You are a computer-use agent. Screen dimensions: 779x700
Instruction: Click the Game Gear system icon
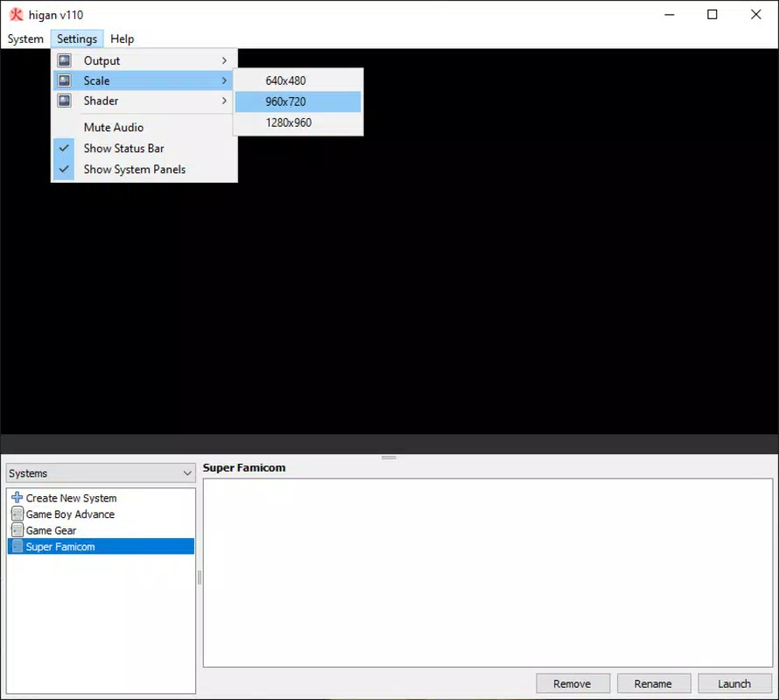[x=17, y=530]
